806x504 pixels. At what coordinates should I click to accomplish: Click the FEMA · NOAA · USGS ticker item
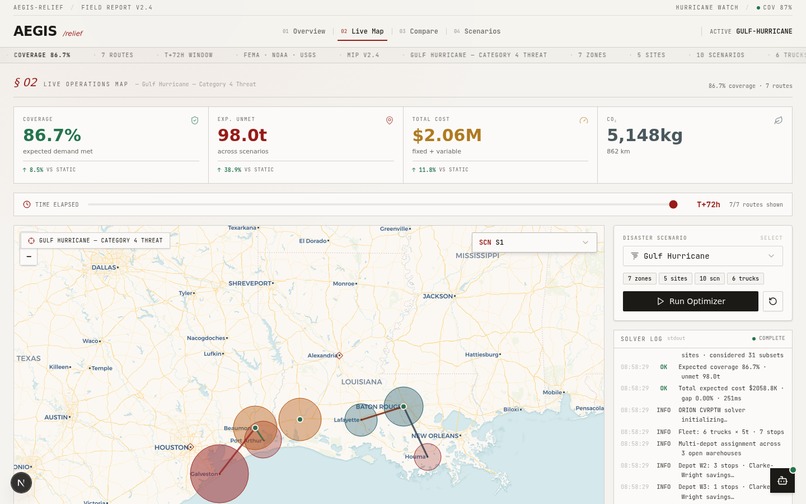[x=280, y=55]
